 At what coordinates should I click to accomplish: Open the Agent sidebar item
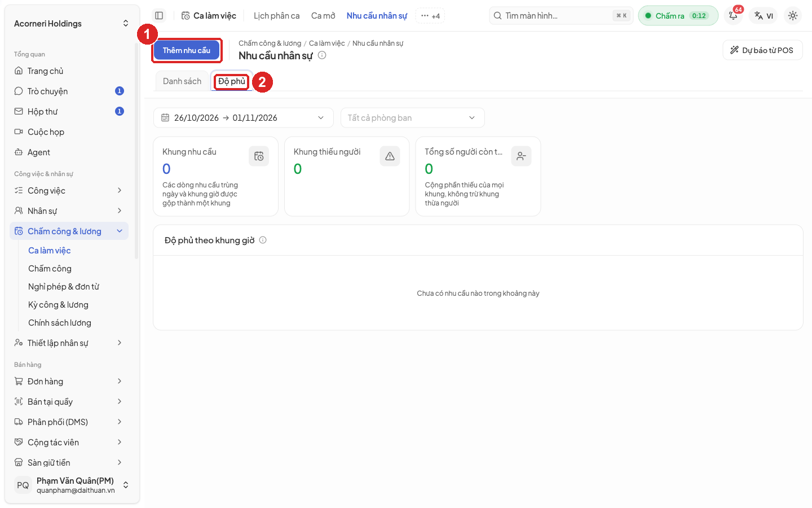pyautogui.click(x=69, y=152)
